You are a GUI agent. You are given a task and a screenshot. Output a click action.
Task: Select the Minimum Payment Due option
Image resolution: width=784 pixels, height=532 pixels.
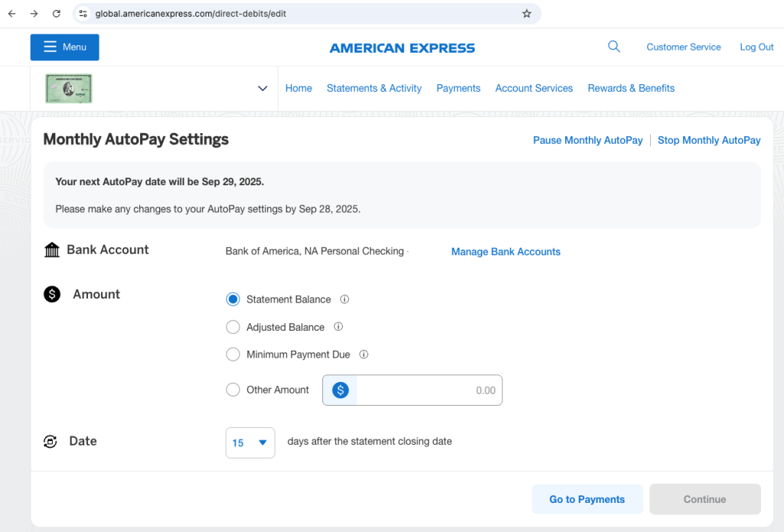coord(233,354)
